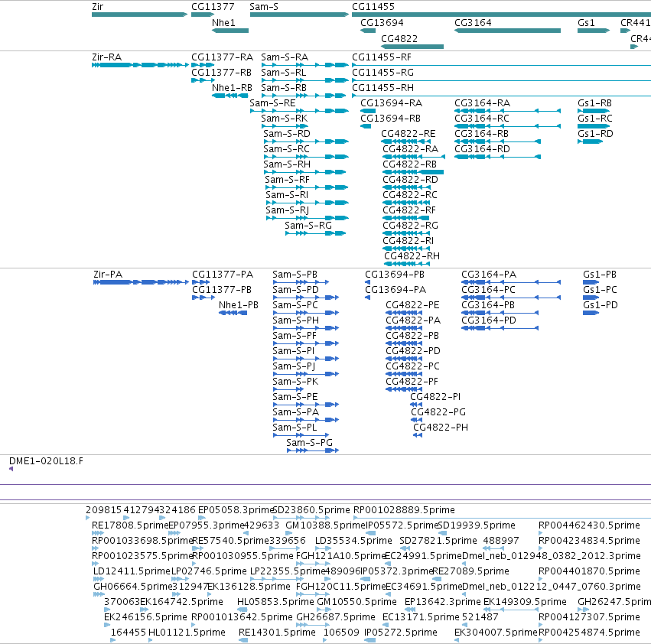Screen dimensions: 651x644
Task: Click transcript Sam-S-RL
Action: point(305,80)
